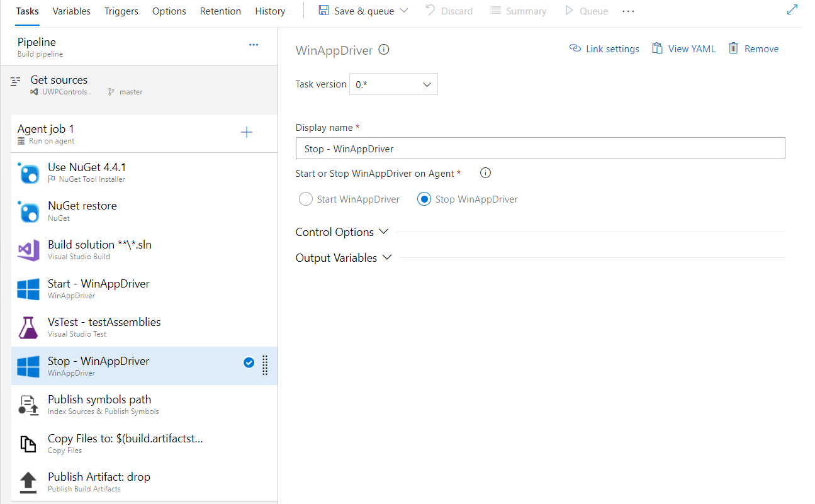
Task: Click the Visual Studio Build solution icon
Action: pyautogui.click(x=28, y=250)
